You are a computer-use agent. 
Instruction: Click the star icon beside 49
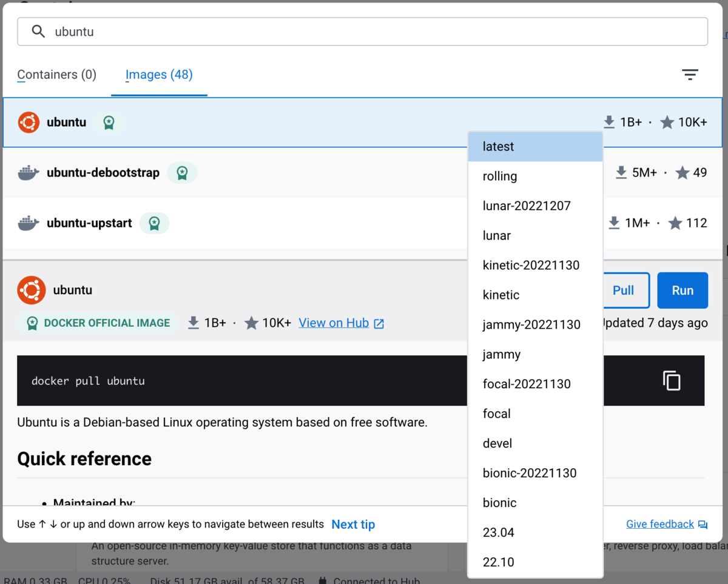682,173
